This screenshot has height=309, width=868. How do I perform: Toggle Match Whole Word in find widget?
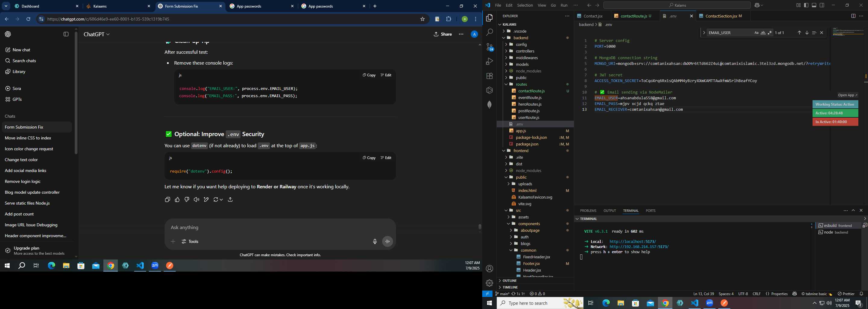(763, 33)
